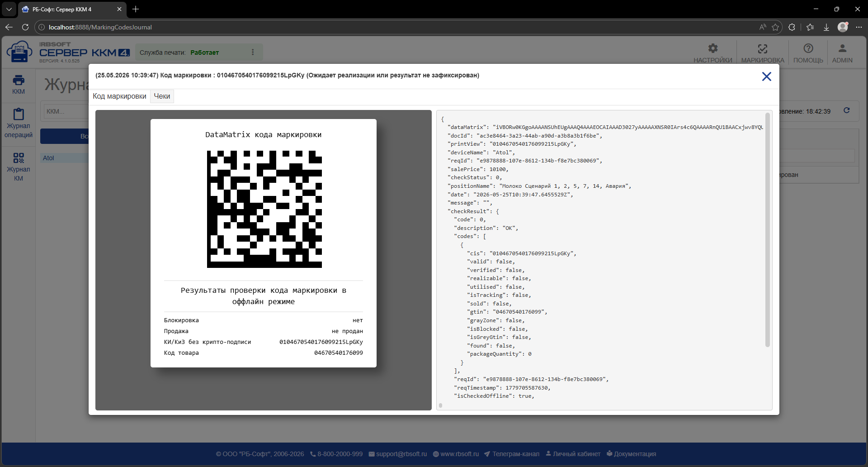Open ККМ printer section in sidebar
868x467 pixels.
(19, 85)
